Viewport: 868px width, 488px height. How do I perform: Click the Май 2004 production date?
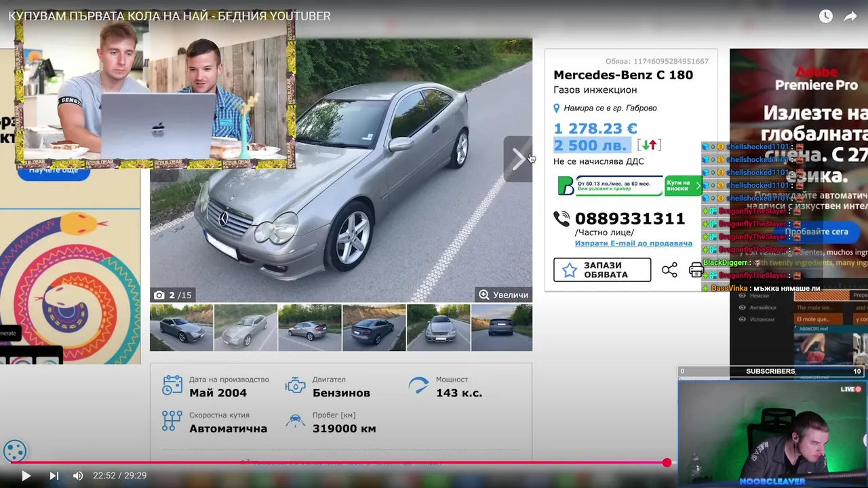coord(218,392)
